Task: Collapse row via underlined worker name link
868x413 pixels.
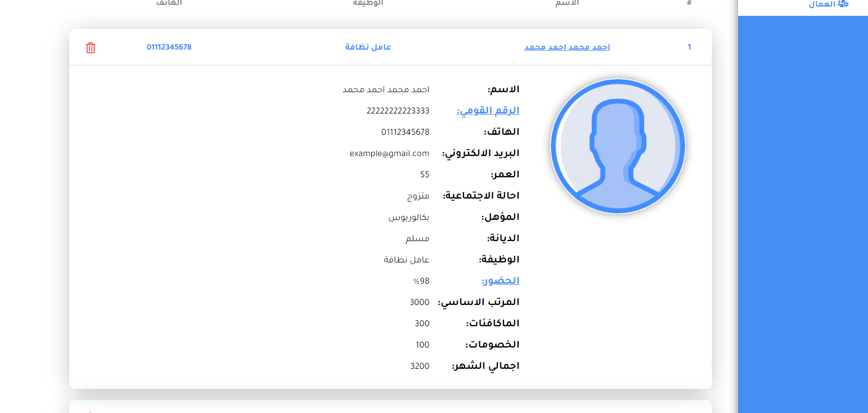Action: pos(567,47)
